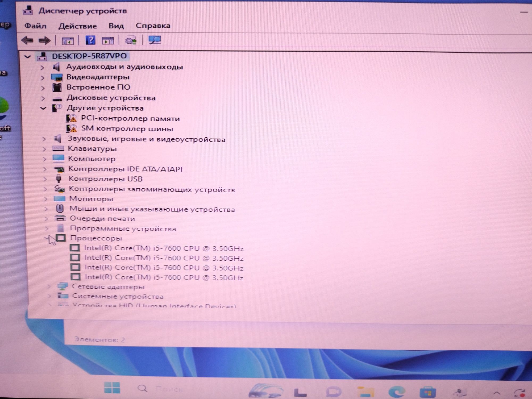Screen dimensions: 532x399
Task: Click the Компьютер monitor icon
Action: 59,159
